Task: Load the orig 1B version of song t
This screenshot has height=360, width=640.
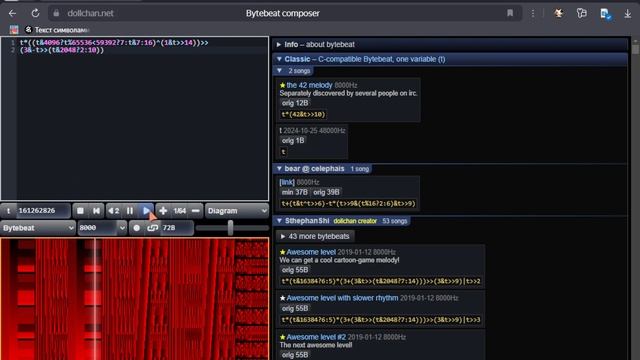Action: [x=293, y=140]
